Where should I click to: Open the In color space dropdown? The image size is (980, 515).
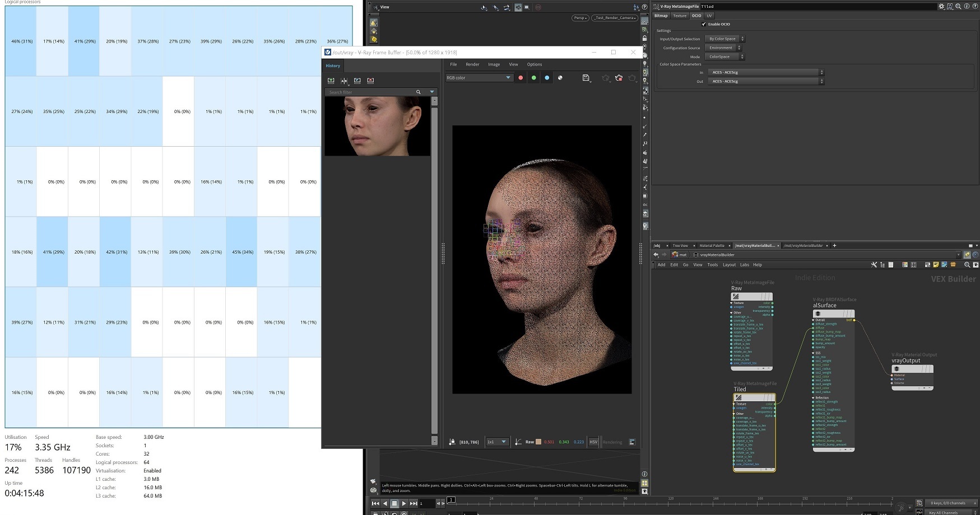(x=765, y=72)
